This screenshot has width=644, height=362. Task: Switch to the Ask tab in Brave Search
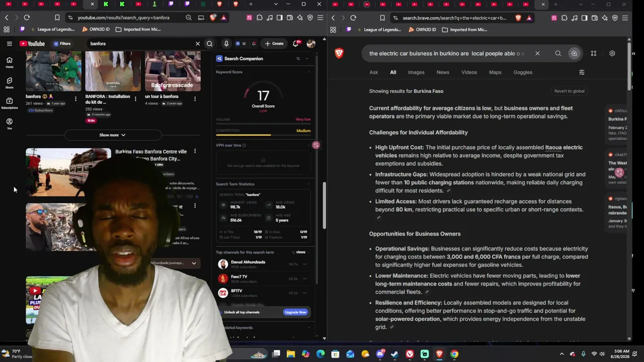click(374, 72)
